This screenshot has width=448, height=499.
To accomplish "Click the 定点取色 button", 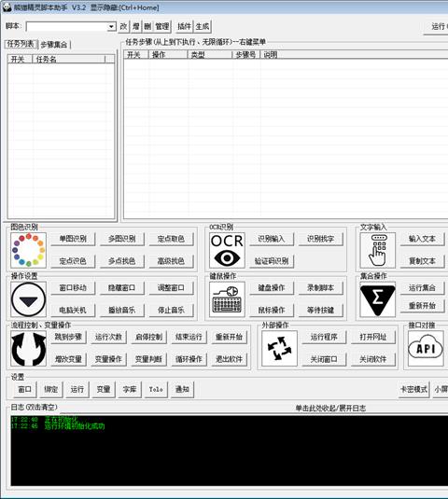I will [171, 239].
